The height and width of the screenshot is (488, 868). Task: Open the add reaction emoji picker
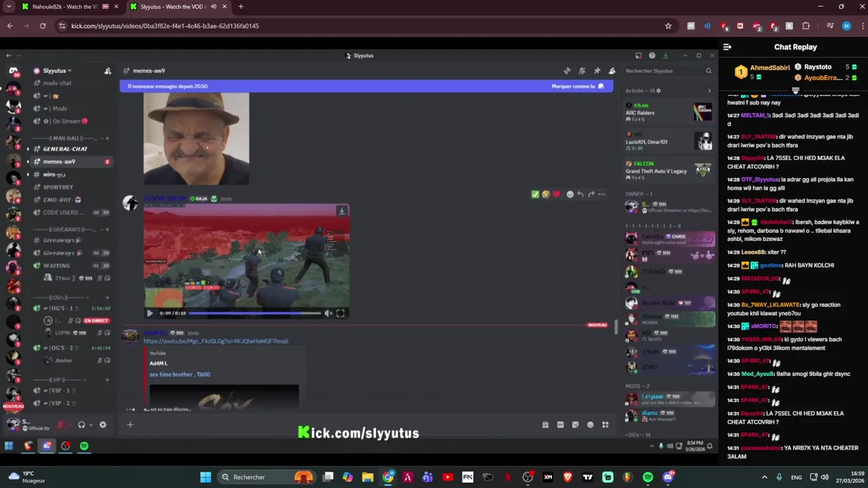[x=570, y=195]
